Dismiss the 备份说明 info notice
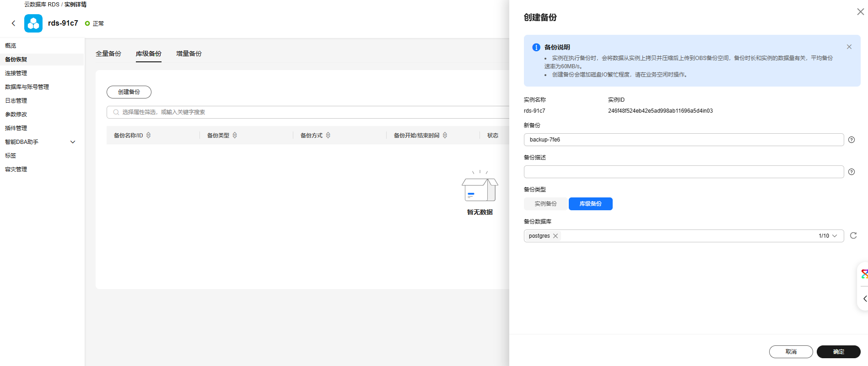 pos(849,47)
